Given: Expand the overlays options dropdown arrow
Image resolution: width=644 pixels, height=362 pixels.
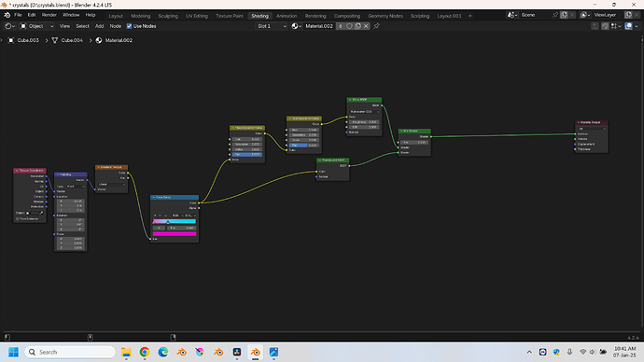Looking at the screenshot, I should 637,26.
